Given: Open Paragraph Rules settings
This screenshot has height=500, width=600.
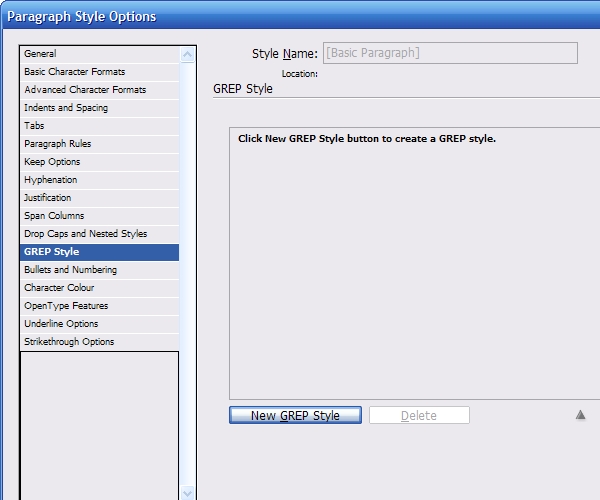Looking at the screenshot, I should click(x=99, y=144).
